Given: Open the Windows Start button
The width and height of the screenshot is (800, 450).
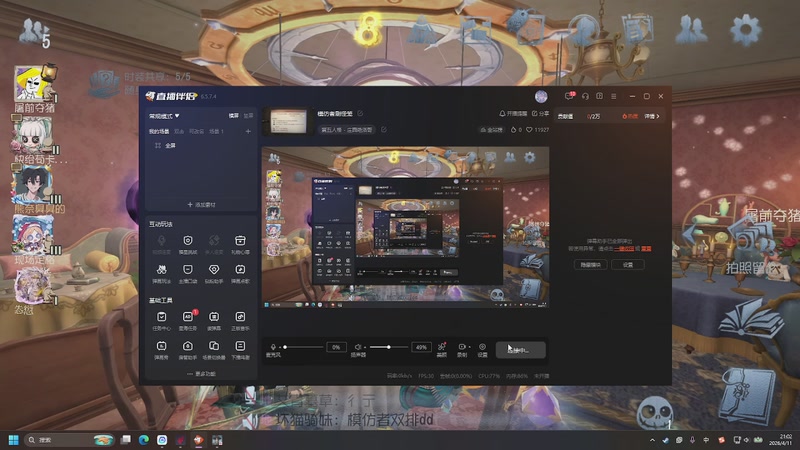Looking at the screenshot, I should coord(14,440).
